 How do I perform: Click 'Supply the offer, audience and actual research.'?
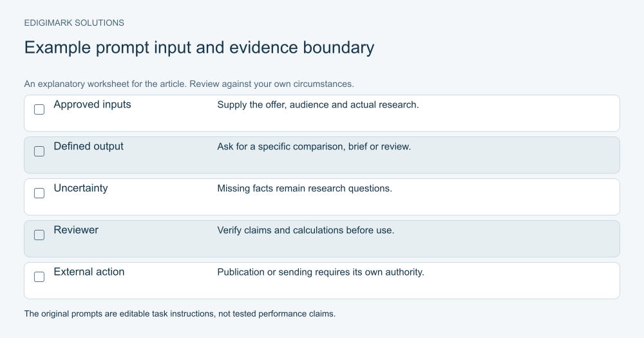(x=318, y=105)
